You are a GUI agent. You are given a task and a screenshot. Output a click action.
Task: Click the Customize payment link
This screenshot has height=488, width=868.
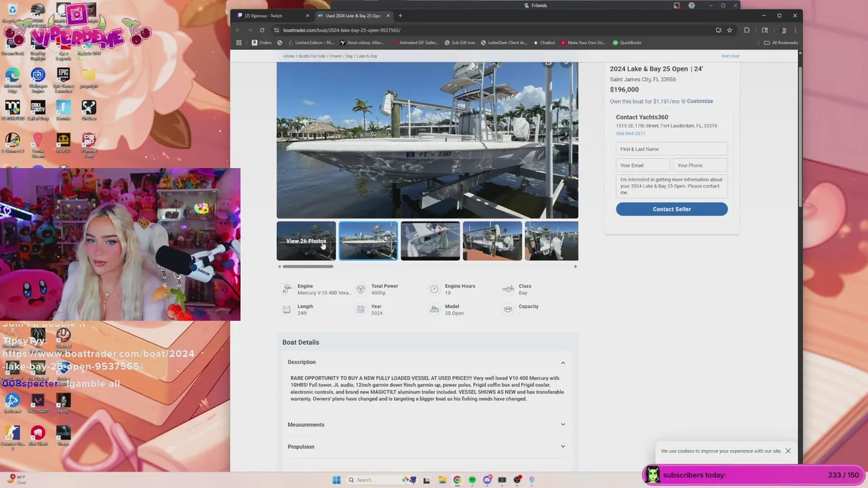click(x=700, y=101)
